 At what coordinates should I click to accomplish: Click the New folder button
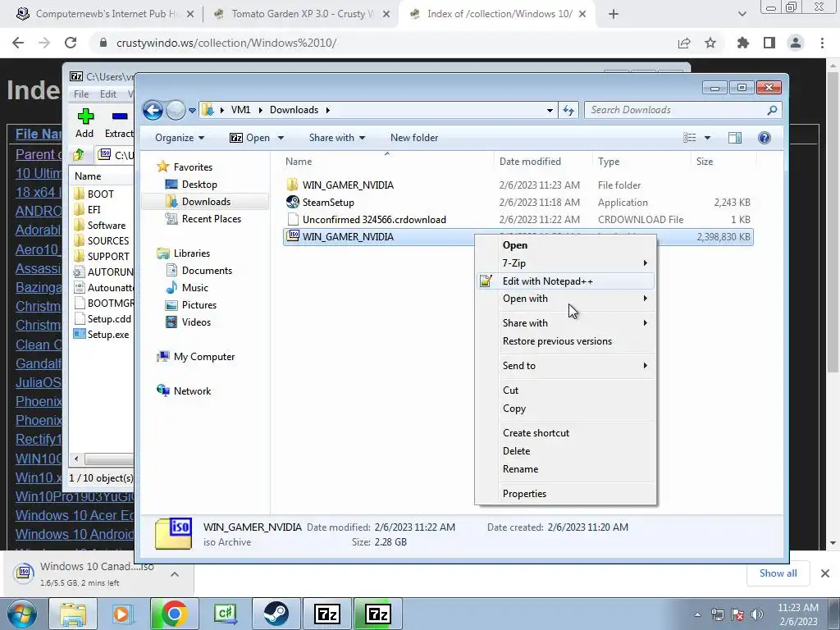(x=414, y=138)
